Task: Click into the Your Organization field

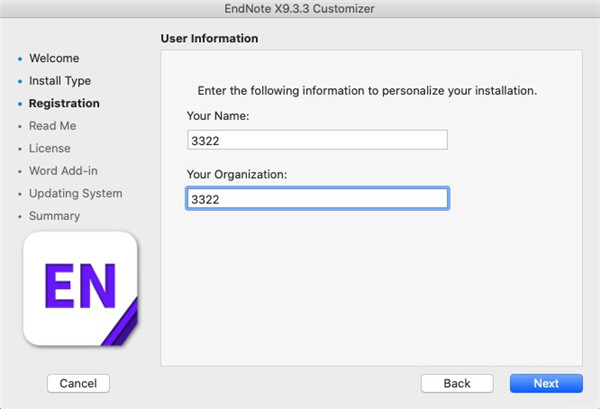Action: 317,199
